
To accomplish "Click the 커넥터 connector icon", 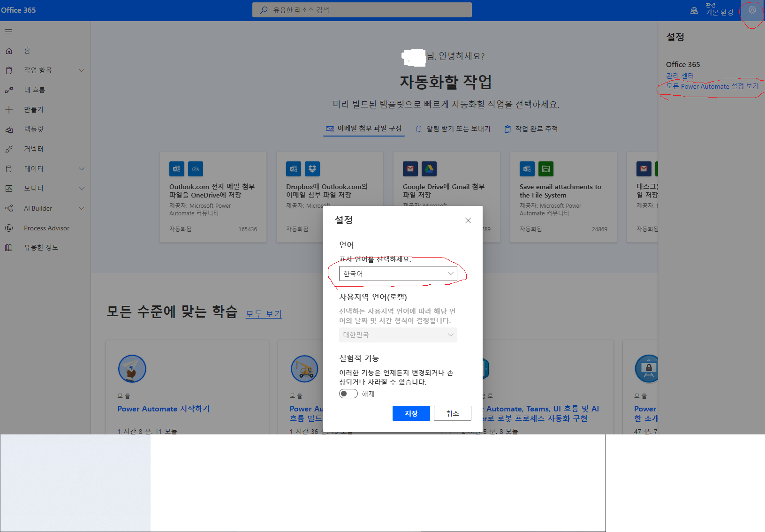I will click(x=9, y=149).
